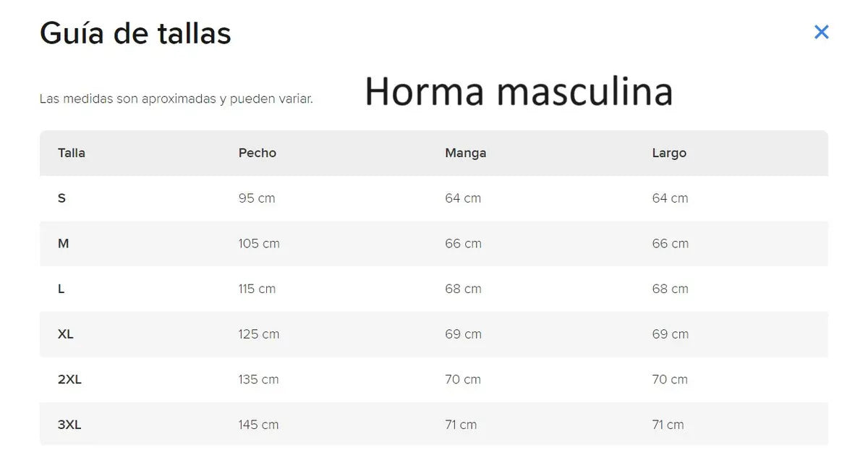The width and height of the screenshot is (868, 466).
Task: Select the S size row label
Action: click(x=61, y=198)
